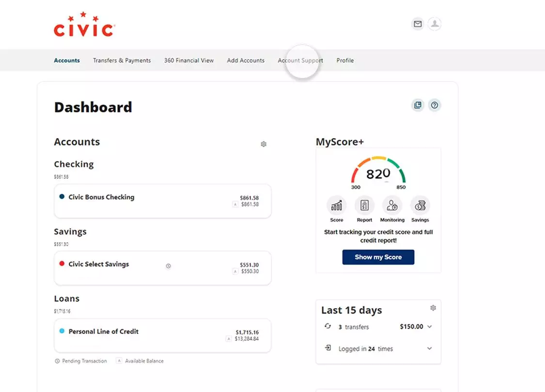Open the Account Support menu
The width and height of the screenshot is (545, 392).
click(x=300, y=61)
